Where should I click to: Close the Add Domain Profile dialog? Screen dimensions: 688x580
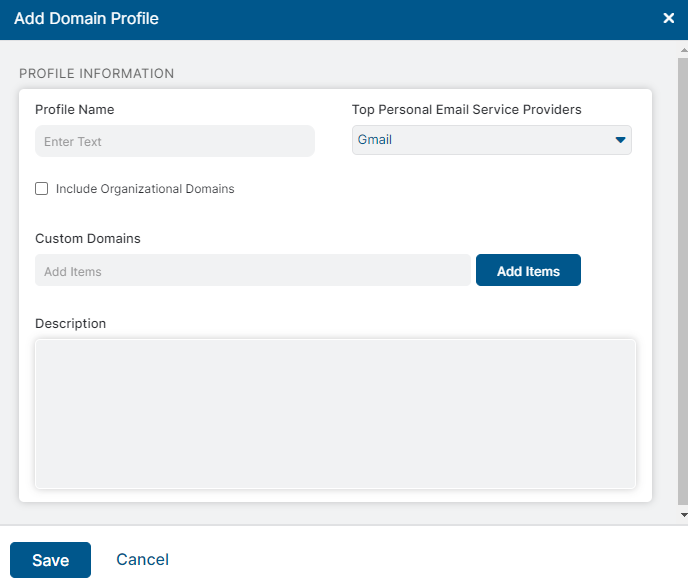668,18
